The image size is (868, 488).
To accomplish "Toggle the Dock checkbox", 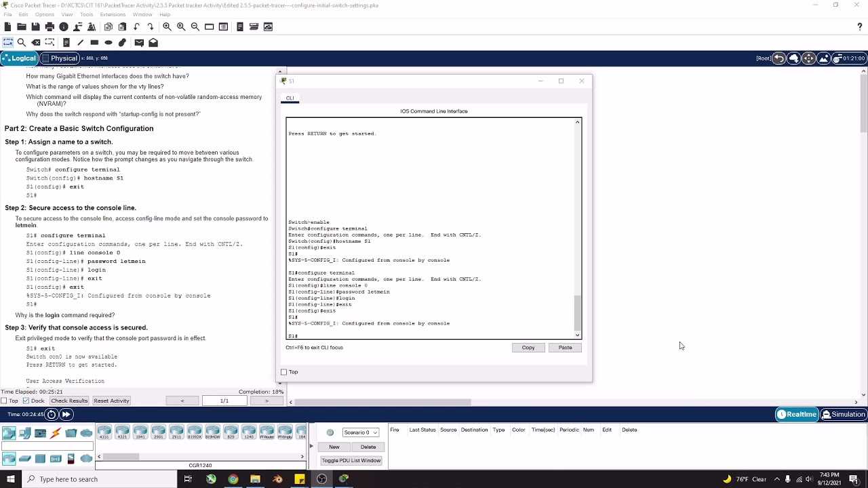I will click(x=26, y=401).
